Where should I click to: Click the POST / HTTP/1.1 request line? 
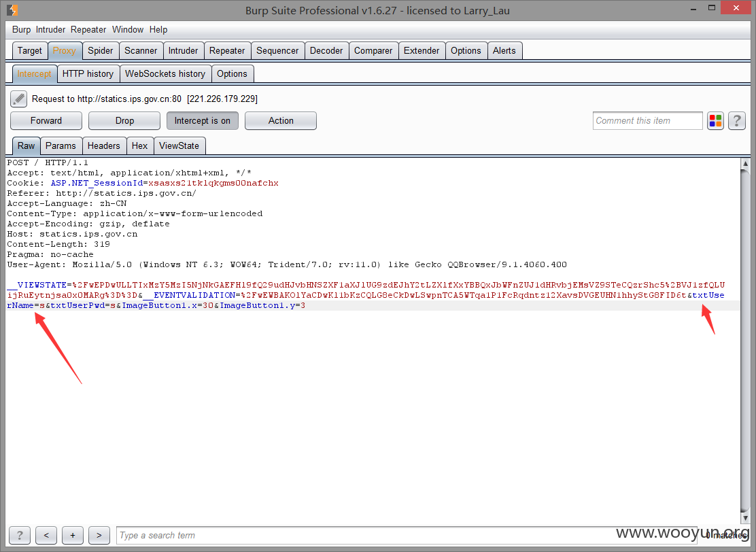(x=48, y=163)
